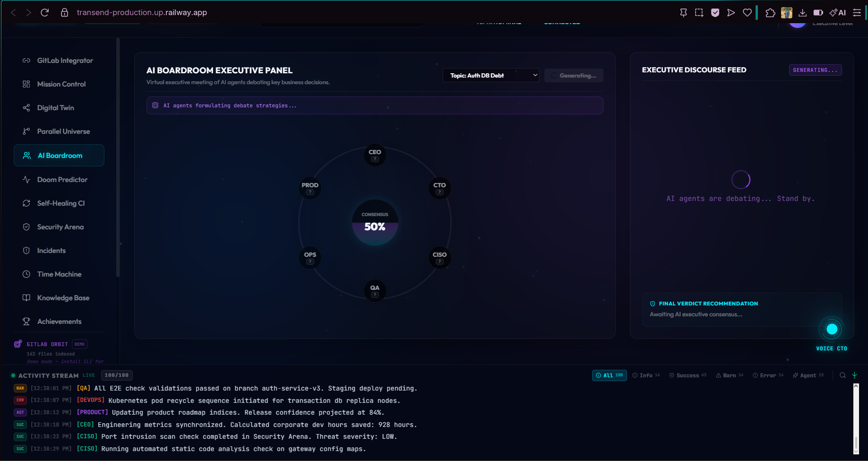This screenshot has width=868, height=461.
Task: Open the browser easy setup sliders icon
Action: (857, 13)
